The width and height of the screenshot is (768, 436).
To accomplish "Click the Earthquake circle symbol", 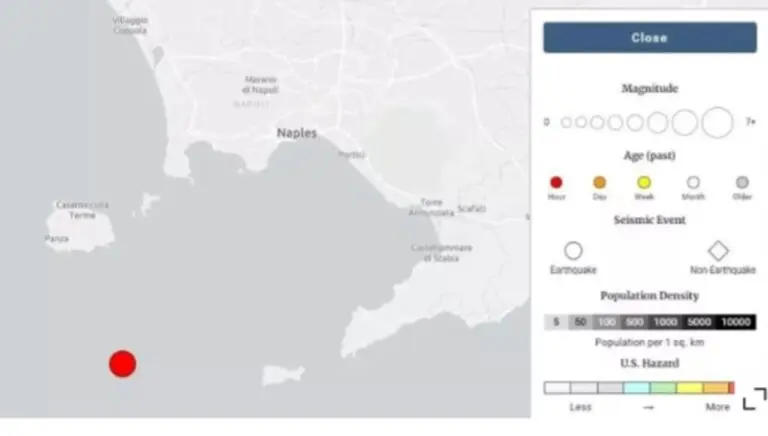I will [573, 251].
